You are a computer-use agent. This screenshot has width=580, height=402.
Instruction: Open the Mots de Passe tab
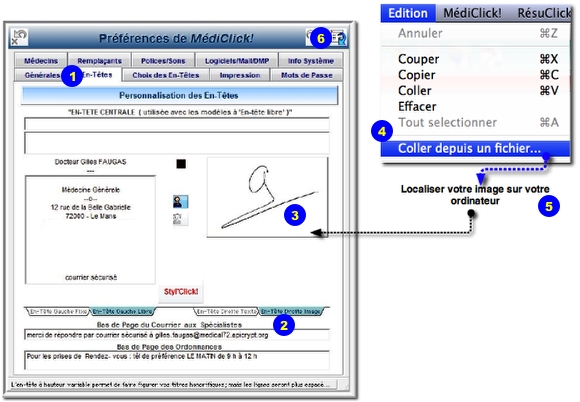(x=307, y=75)
